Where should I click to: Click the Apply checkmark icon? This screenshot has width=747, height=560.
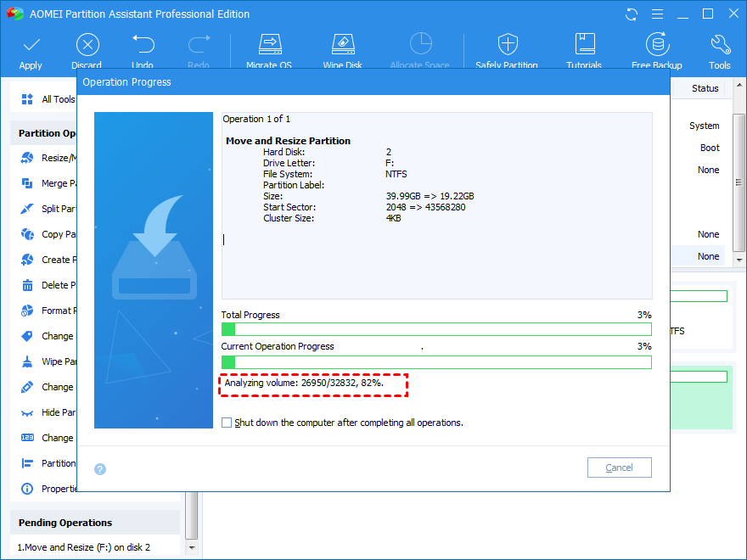coord(31,45)
